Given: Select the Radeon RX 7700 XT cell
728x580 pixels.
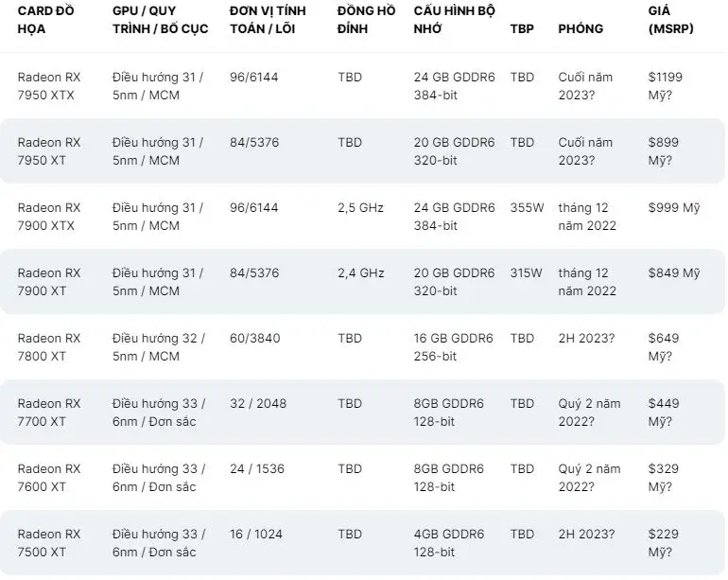Looking at the screenshot, I should (x=49, y=413).
